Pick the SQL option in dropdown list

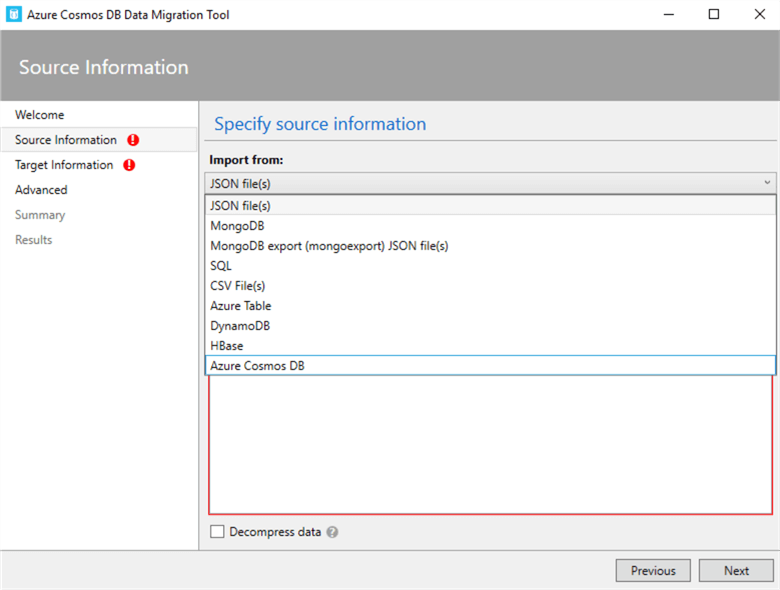[x=221, y=266]
